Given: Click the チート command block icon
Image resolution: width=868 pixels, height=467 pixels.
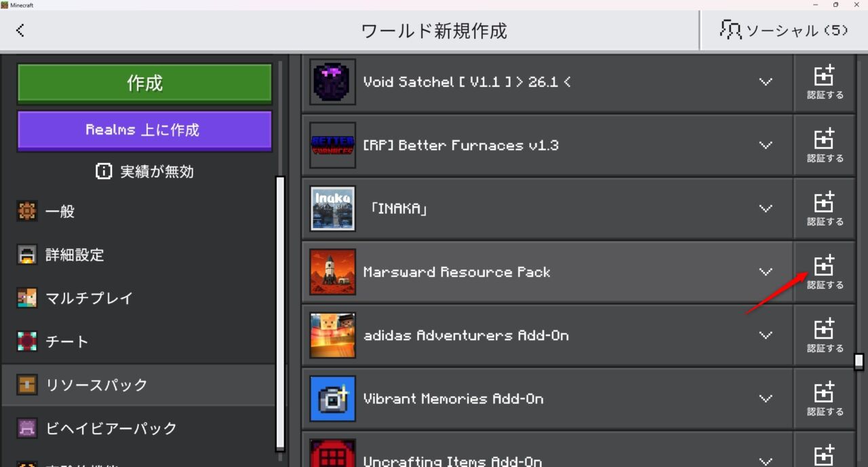Looking at the screenshot, I should click(x=26, y=341).
